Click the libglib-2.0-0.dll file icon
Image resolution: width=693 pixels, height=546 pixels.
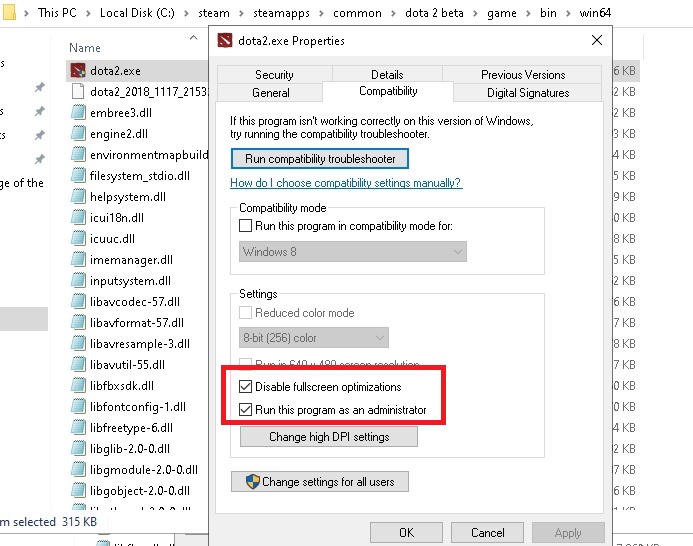point(78,448)
